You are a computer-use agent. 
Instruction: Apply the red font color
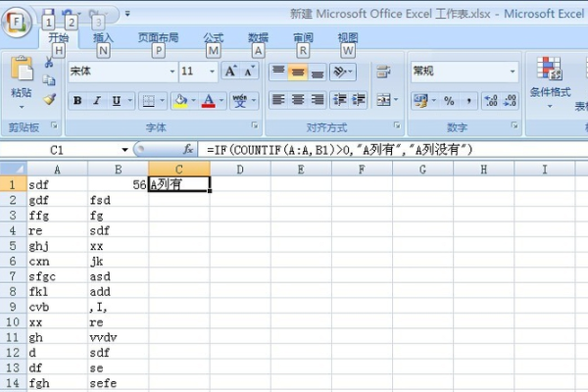(209, 101)
